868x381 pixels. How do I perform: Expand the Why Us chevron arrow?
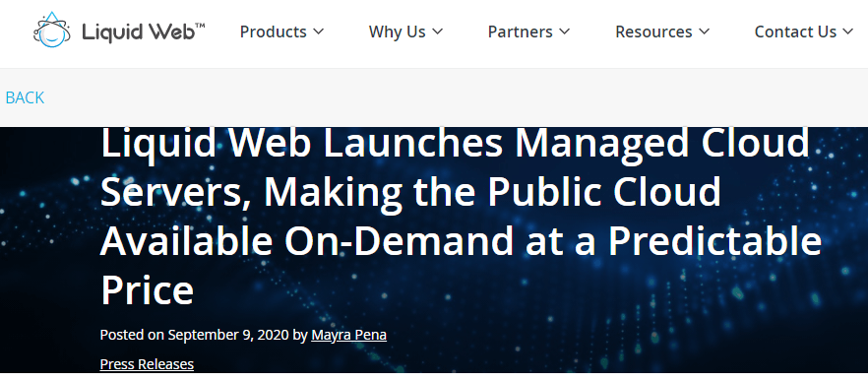click(x=437, y=32)
